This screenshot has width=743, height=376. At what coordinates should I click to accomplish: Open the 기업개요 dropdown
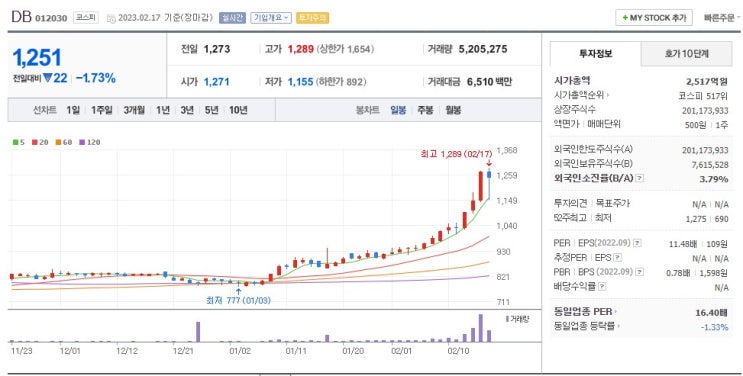(x=271, y=18)
